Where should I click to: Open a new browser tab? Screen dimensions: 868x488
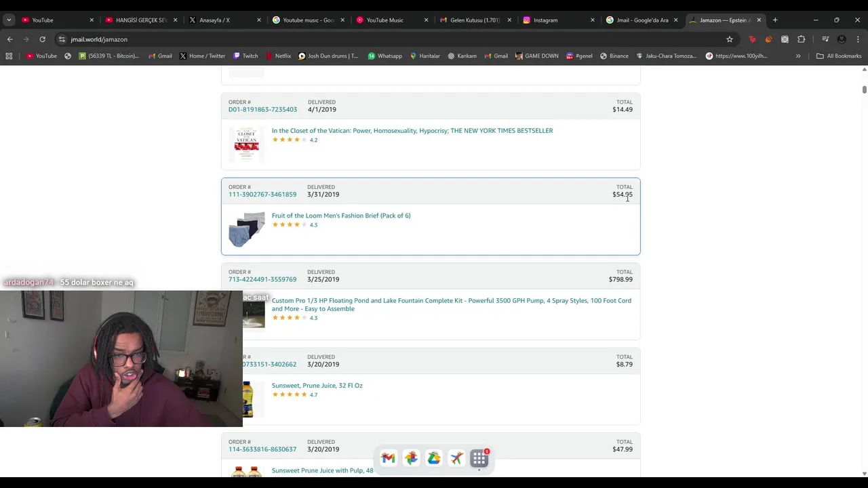(x=775, y=20)
